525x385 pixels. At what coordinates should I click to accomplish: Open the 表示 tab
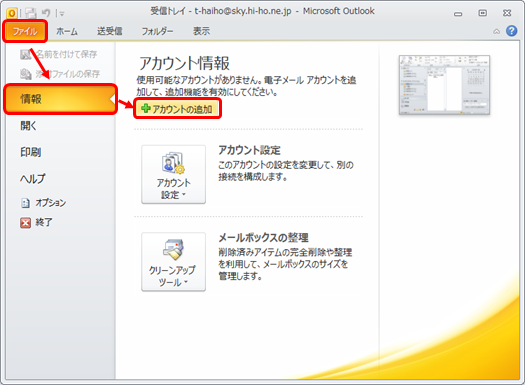201,31
